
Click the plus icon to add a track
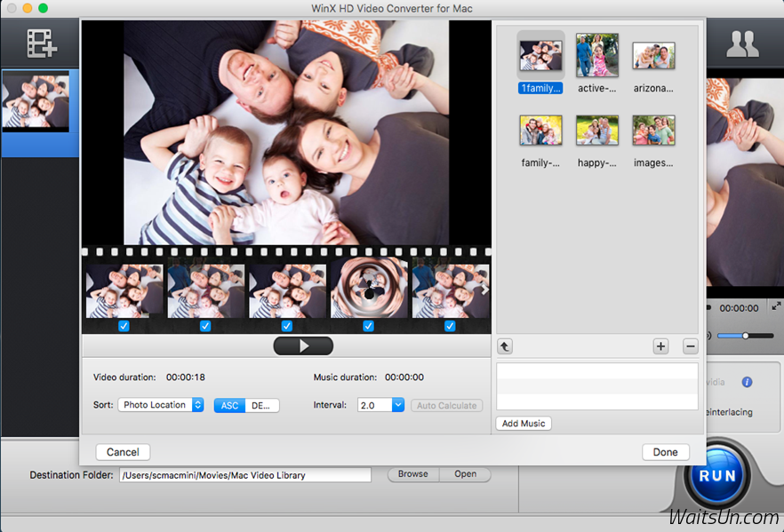[x=660, y=346]
